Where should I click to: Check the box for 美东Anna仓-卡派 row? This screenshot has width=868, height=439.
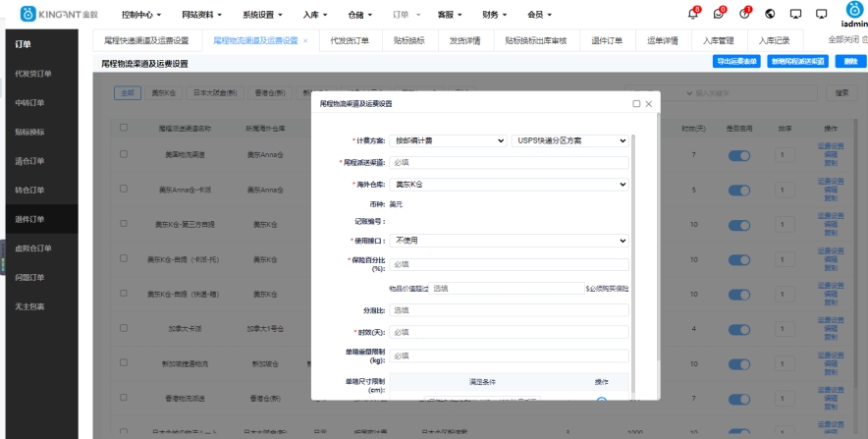[x=124, y=190]
